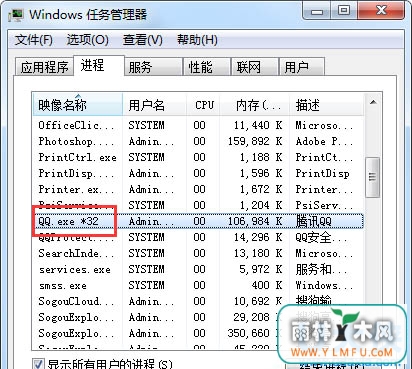Click the Task Manager title bar icon
The image size is (412, 369).
(x=16, y=15)
